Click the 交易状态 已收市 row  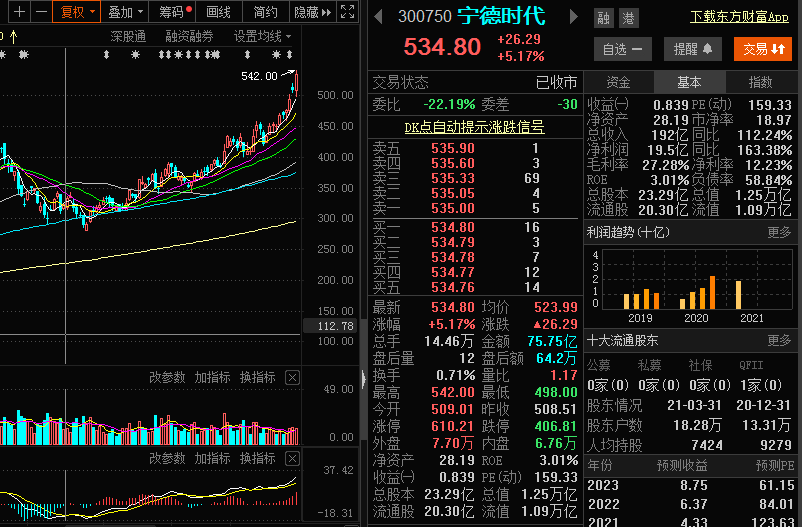[475, 82]
